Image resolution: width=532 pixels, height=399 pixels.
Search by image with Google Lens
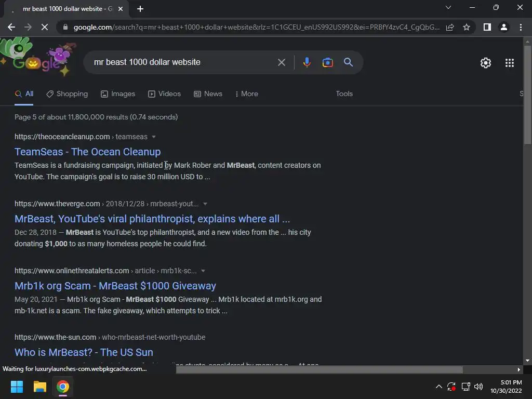point(327,62)
